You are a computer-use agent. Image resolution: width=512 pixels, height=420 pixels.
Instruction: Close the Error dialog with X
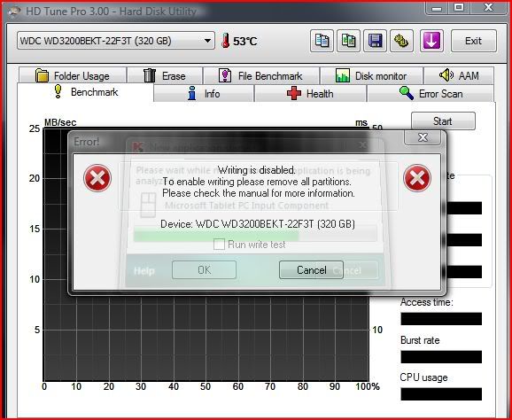point(423,137)
